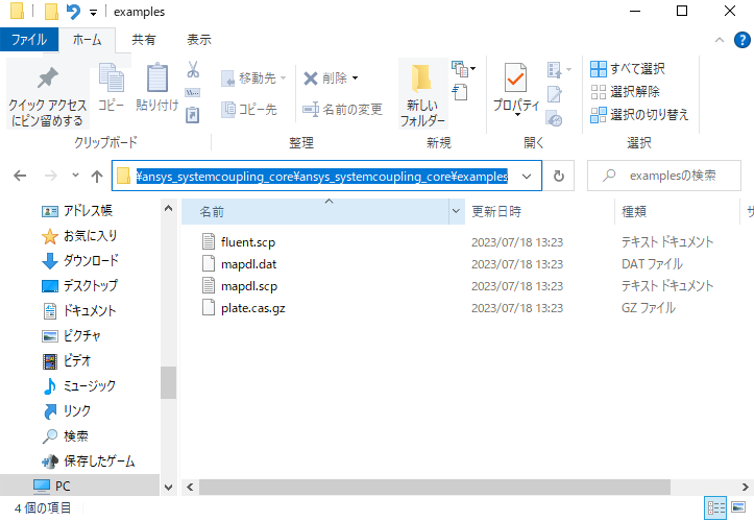The width and height of the screenshot is (754, 522).
Task: Open the 共有 (Share) tab
Action: 144,40
